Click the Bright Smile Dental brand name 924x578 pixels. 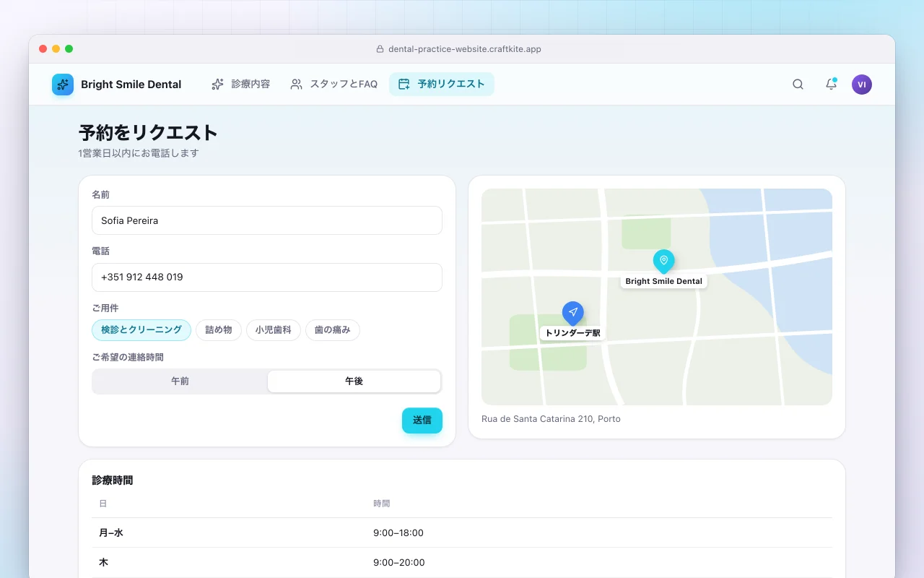tap(131, 85)
